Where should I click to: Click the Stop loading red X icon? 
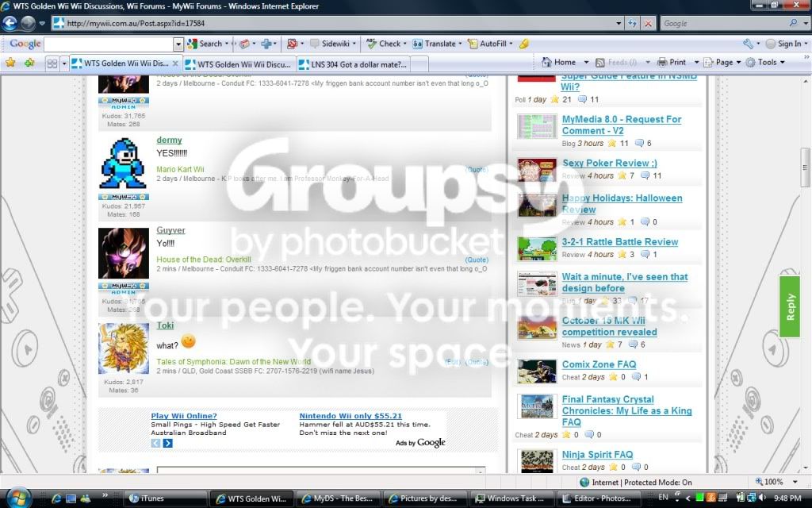pyautogui.click(x=648, y=23)
